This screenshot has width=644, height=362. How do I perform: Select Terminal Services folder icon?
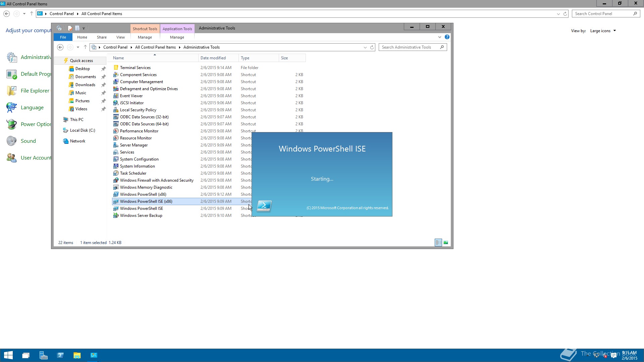click(116, 68)
